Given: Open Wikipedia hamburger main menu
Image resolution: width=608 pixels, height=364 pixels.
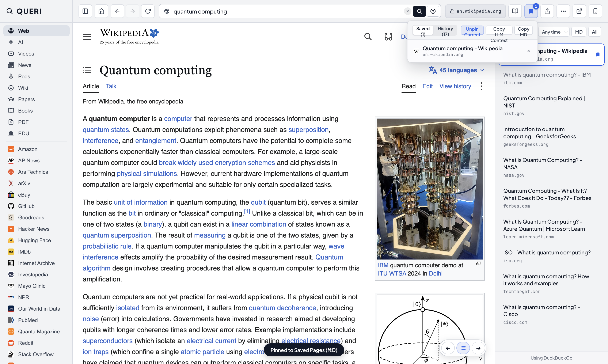Looking at the screenshot, I should pos(87,37).
